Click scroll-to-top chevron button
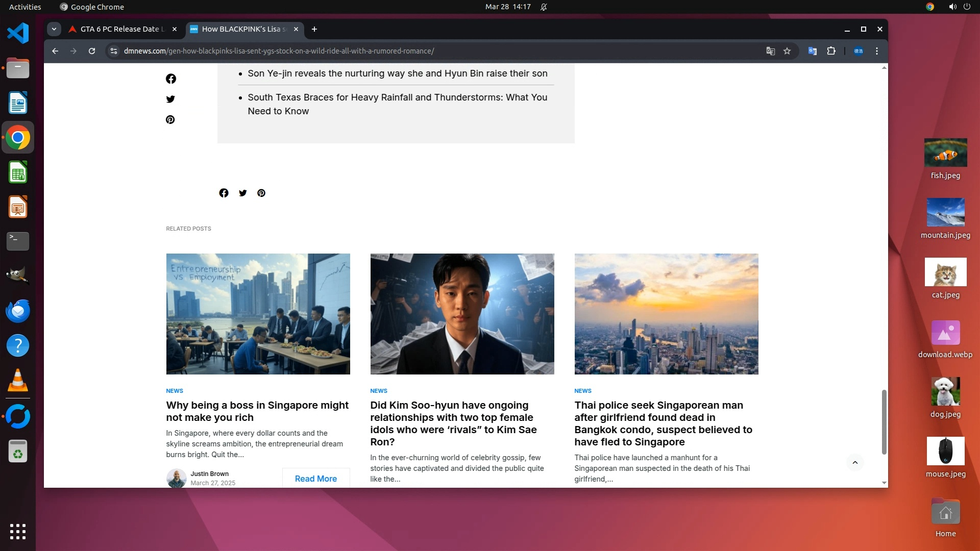This screenshot has width=980, height=551. (x=855, y=463)
